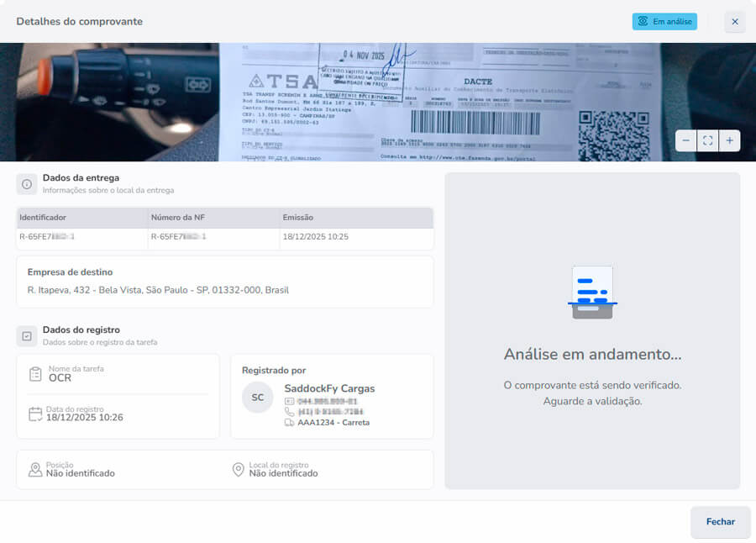The height and width of the screenshot is (543, 756).
Task: Click the truck icon beside AAA1234 - Carreta
Action: (x=289, y=422)
